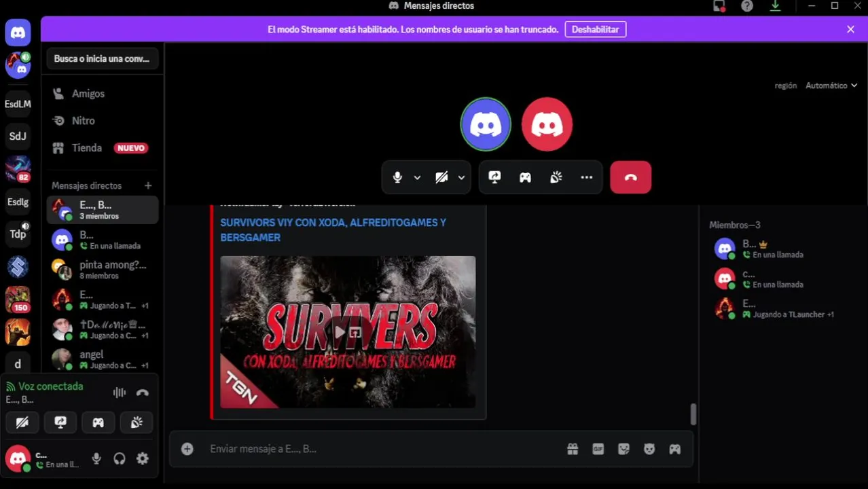Screen dimensions: 868x489
Task: Toggle camera in call controls
Action: pos(441,177)
